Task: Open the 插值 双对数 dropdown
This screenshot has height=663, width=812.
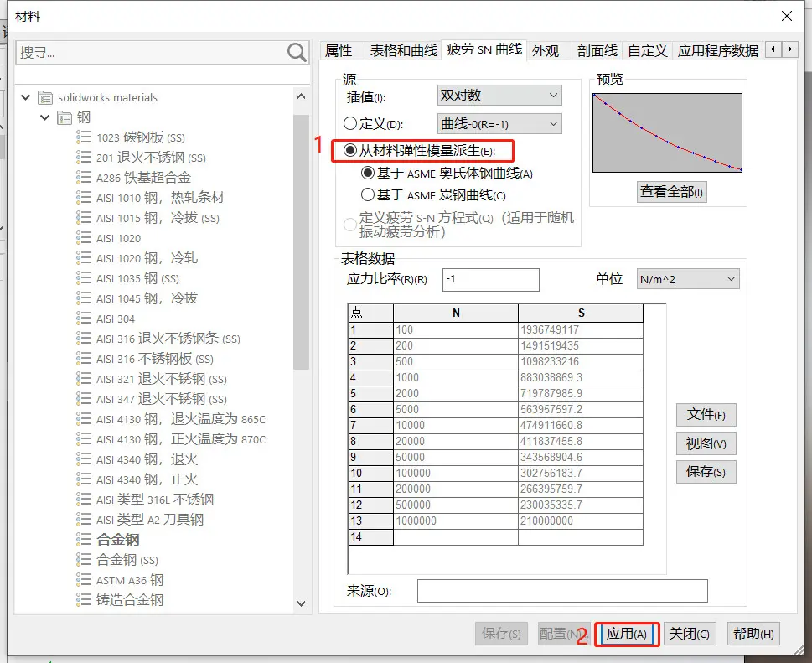Action: [x=499, y=96]
